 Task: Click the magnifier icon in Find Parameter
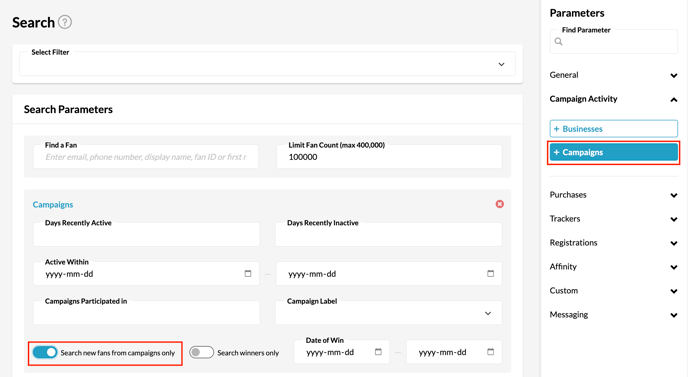(558, 42)
